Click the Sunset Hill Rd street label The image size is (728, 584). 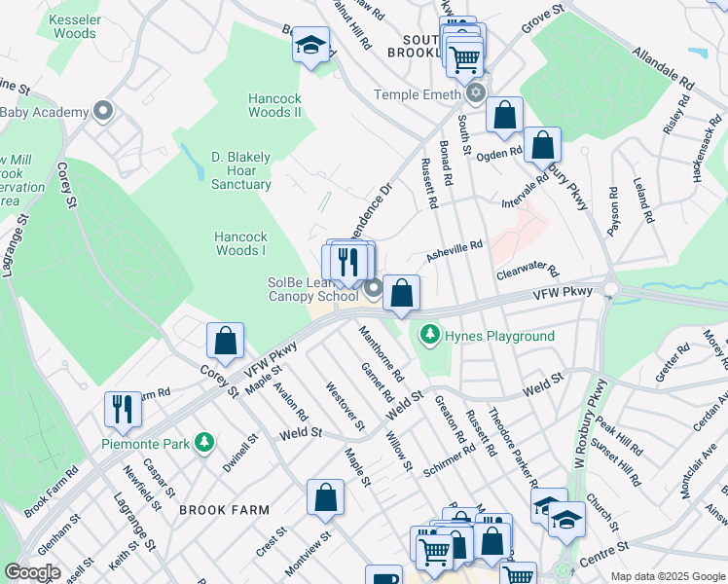click(616, 462)
